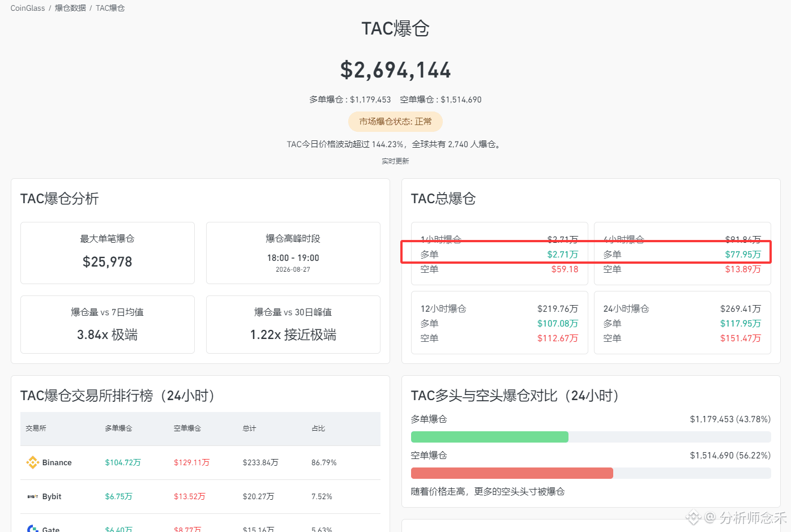The image size is (791, 532).
Task: Click the 3.84x 极端 value
Action: [x=108, y=334]
